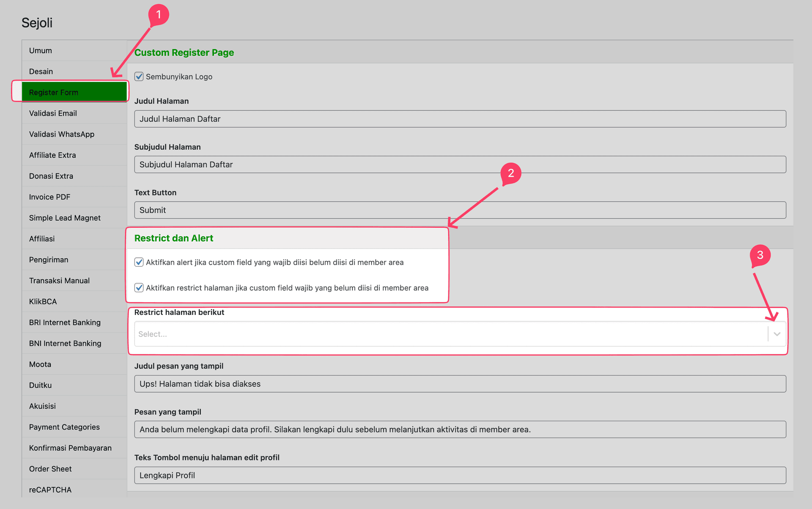
Task: Toggle alert for unfilled custom field checkbox
Action: pos(139,262)
